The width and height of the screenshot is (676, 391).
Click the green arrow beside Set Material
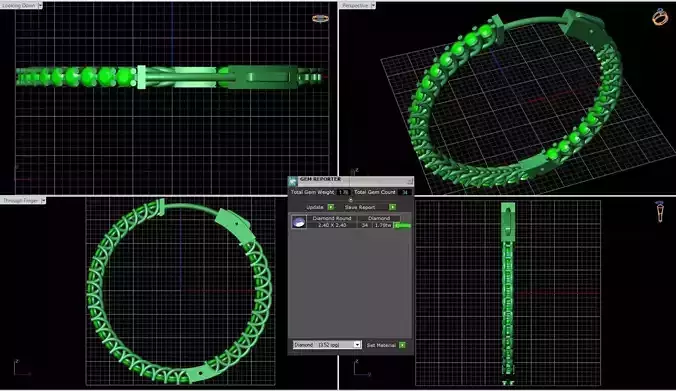[x=402, y=345]
